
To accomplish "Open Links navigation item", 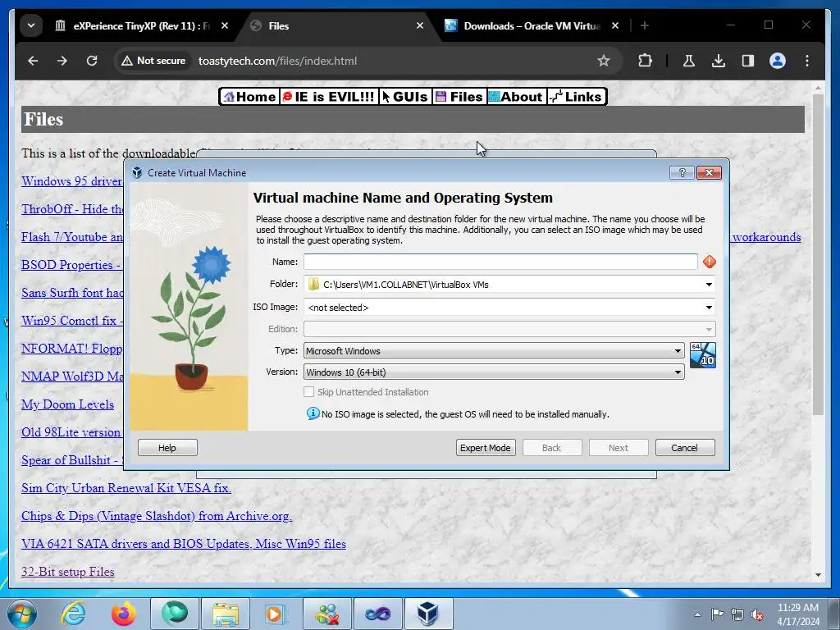I will pyautogui.click(x=577, y=97).
